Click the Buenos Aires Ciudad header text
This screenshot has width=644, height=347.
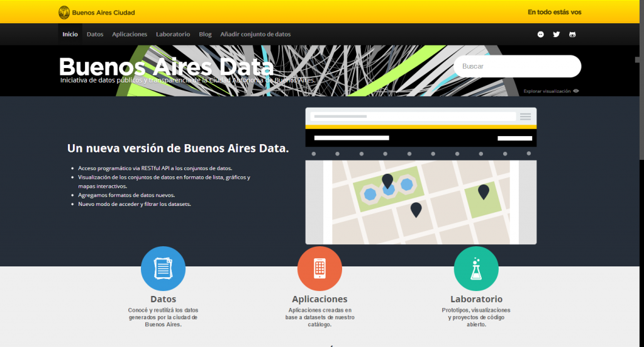(x=104, y=13)
